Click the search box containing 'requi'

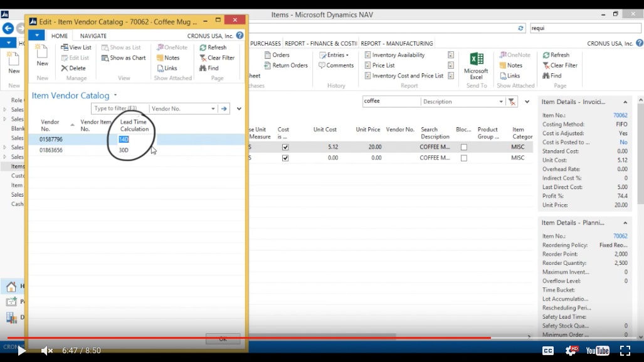click(x=585, y=28)
